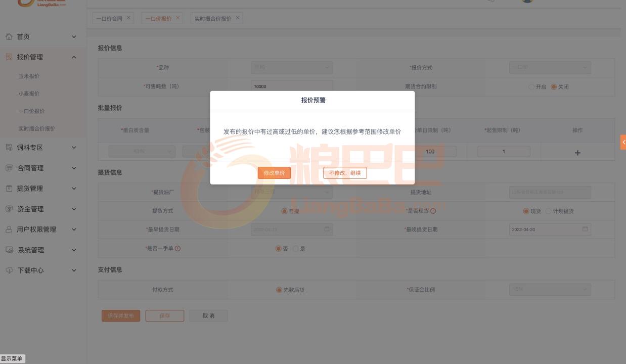Click the 可售吨数 input field

[x=292, y=86]
